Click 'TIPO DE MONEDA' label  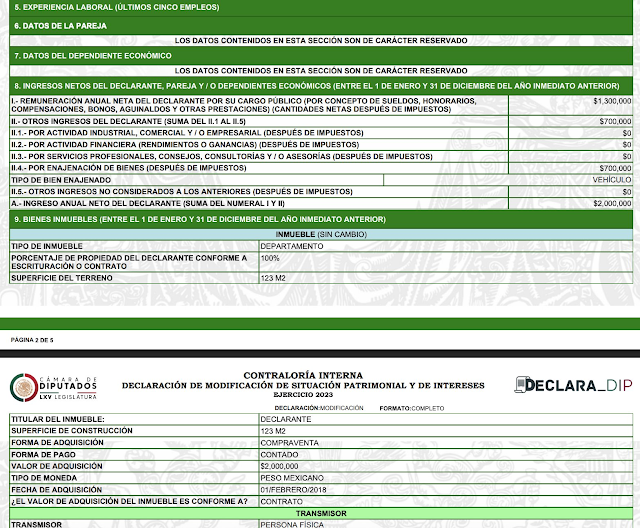click(44, 478)
